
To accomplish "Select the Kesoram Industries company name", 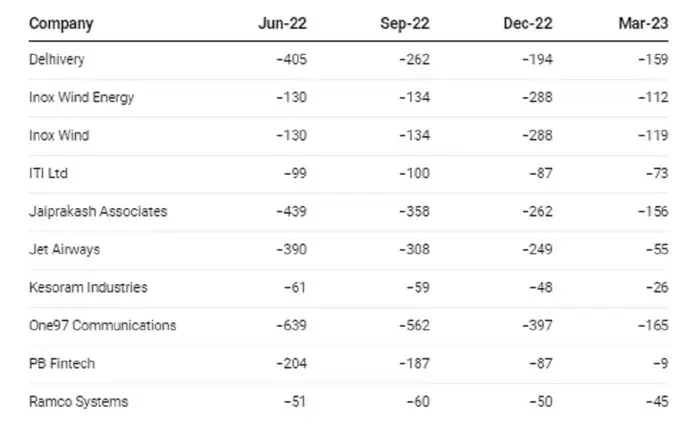I will coord(89,288).
